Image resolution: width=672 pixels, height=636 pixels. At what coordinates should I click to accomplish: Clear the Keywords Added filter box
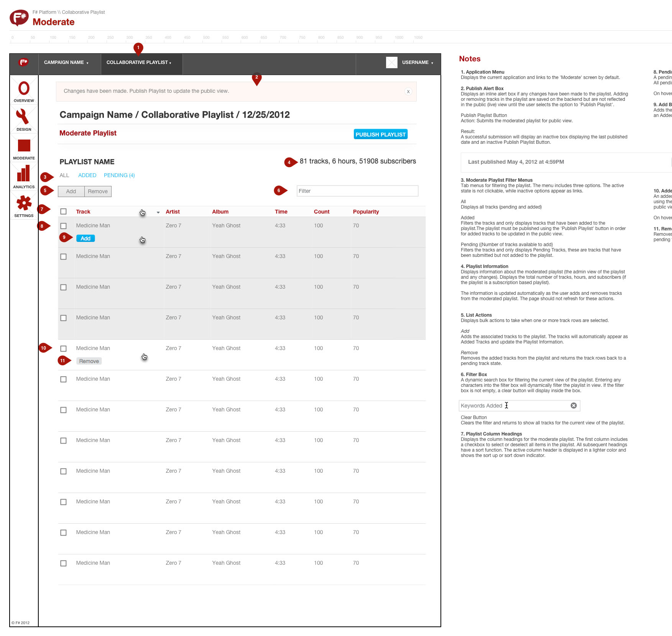[573, 406]
